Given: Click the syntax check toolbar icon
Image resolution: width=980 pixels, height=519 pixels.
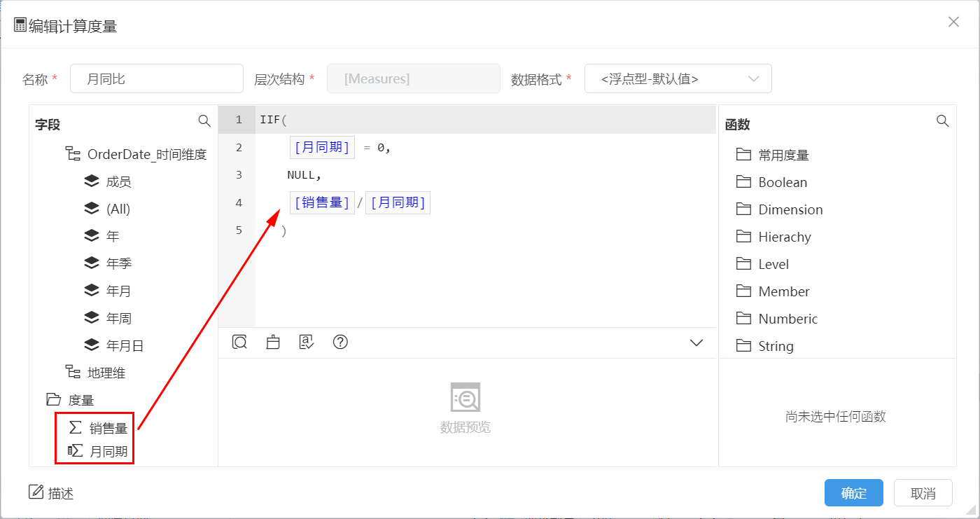Looking at the screenshot, I should 307,342.
